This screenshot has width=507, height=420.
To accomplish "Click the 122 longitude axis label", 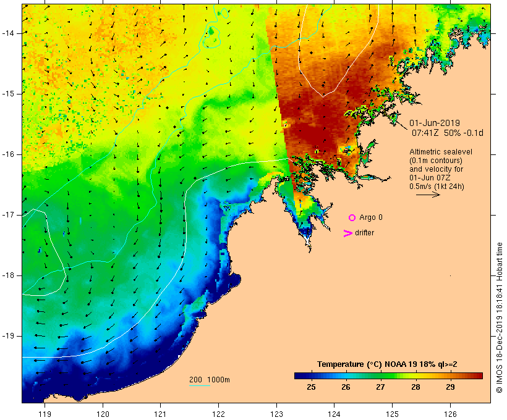I will click(218, 414).
